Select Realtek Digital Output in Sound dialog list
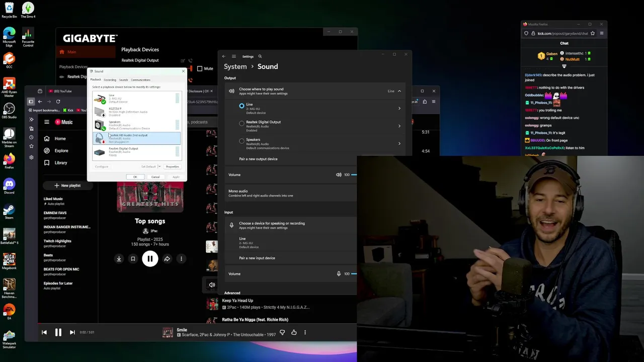The image size is (644, 362). [x=136, y=151]
